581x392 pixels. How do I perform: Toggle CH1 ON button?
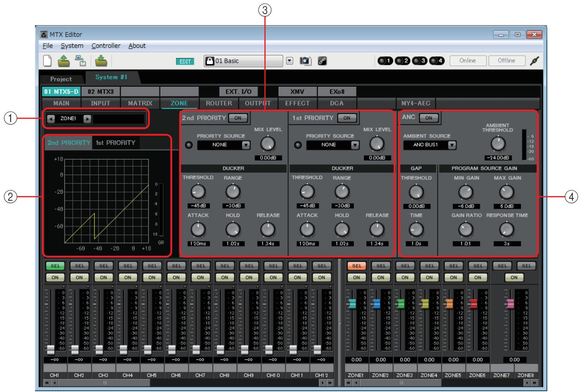pos(55,277)
